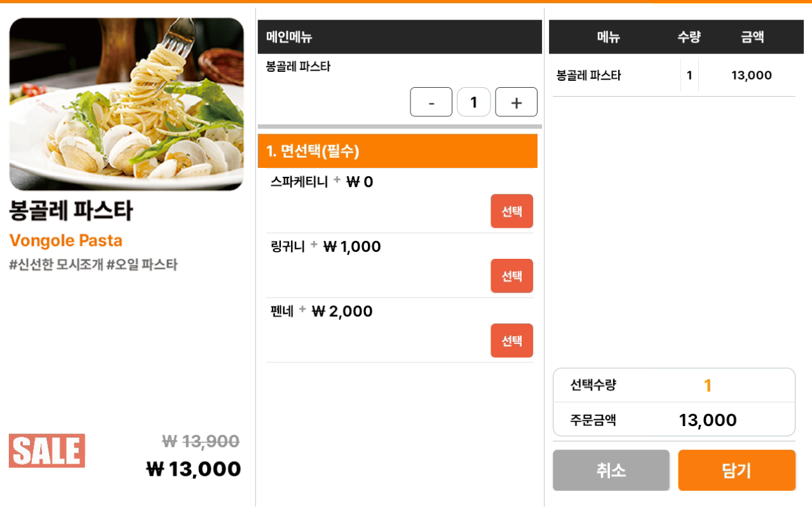Image resolution: width=812 pixels, height=510 pixels.
Task: Increase quantity with the plus button
Action: point(516,102)
